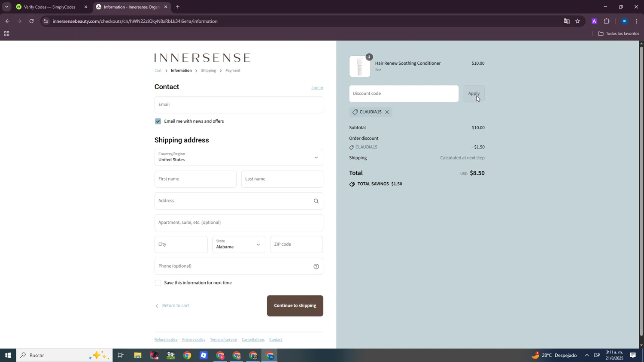Image resolution: width=644 pixels, height=362 pixels.
Task: Go to Cart breadcrumb step
Action: click(x=158, y=70)
